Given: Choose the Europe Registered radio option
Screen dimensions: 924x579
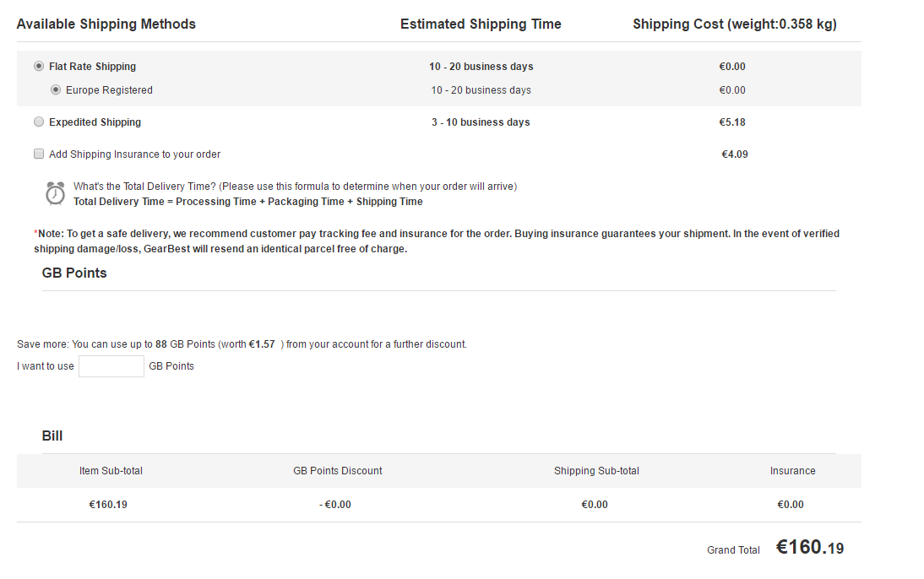Looking at the screenshot, I should coord(56,90).
